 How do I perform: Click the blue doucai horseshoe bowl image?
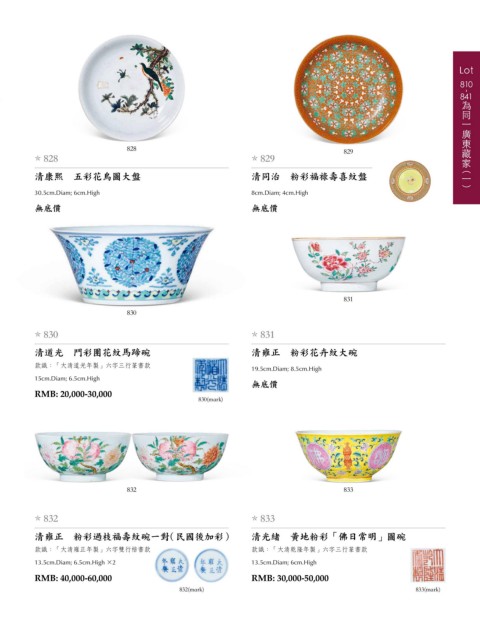pos(131,266)
